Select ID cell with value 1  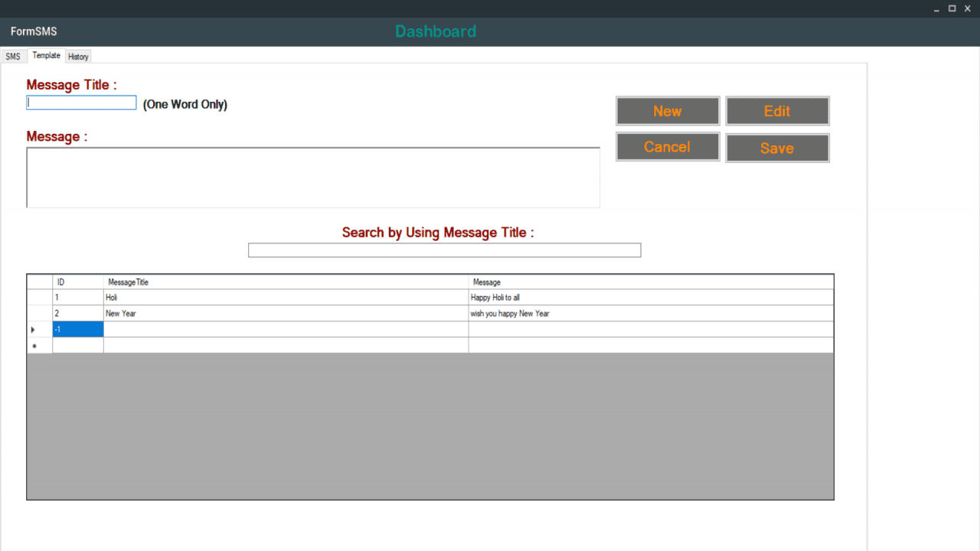[77, 298]
